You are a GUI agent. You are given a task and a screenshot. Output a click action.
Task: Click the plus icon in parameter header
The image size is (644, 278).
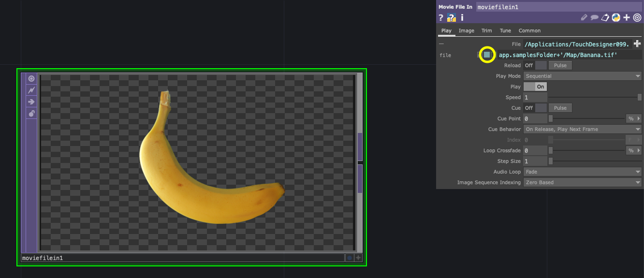627,17
